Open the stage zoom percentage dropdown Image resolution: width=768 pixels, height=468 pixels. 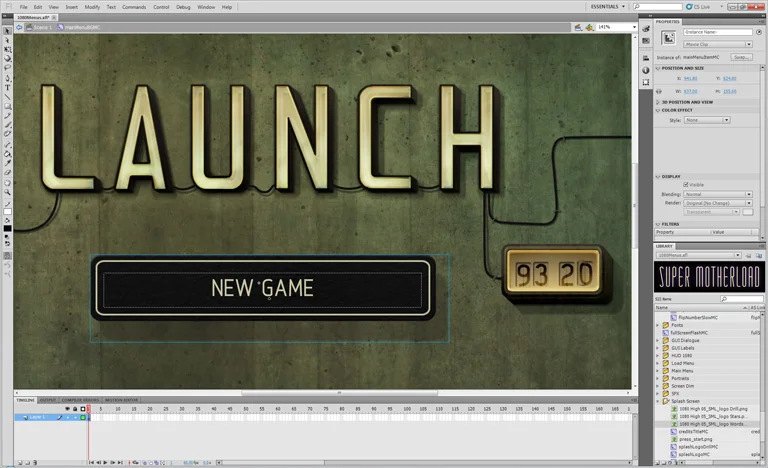[634, 27]
